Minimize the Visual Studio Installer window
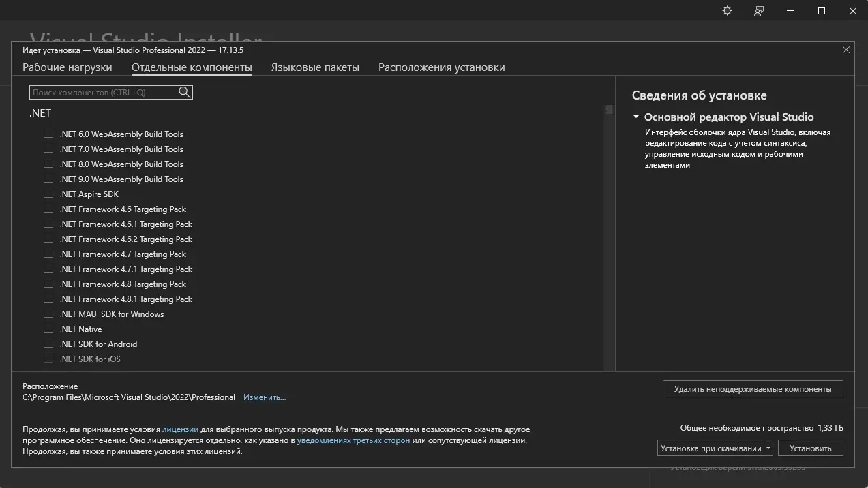This screenshot has width=868, height=488. point(790,11)
